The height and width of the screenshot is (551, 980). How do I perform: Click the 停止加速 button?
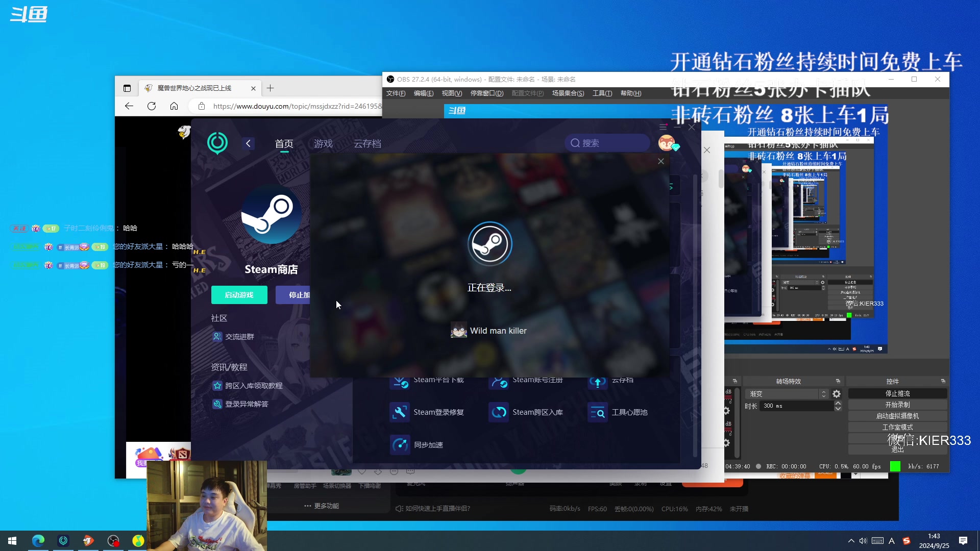point(293,295)
